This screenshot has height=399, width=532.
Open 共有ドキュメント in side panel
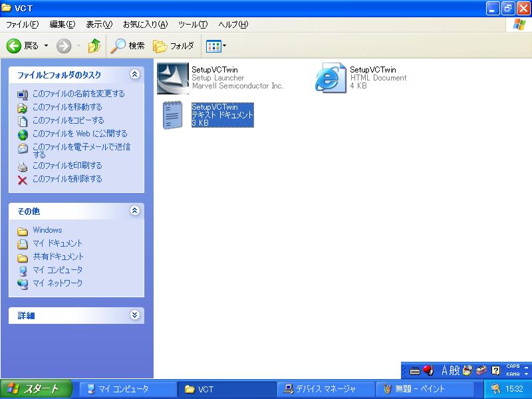(x=58, y=257)
